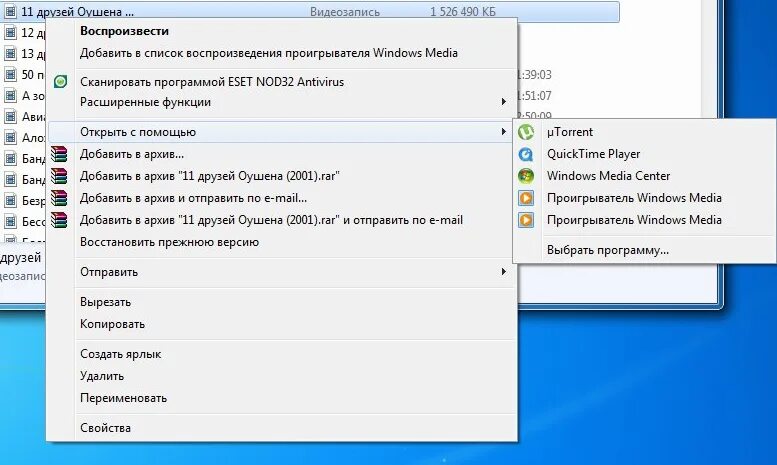Click WinRAR icon beside "Добавить в архив..."

(x=59, y=154)
